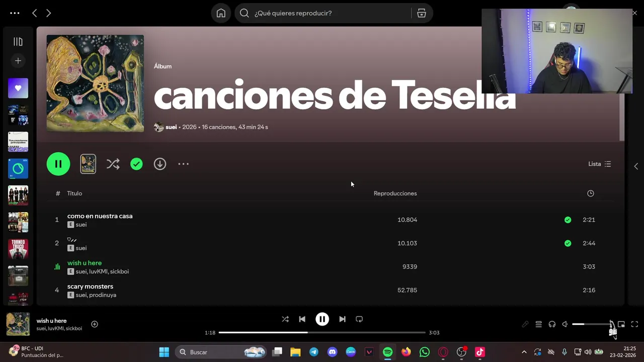The image size is (644, 362).
Task: Open the Browse icon in search bar
Action: 422,13
